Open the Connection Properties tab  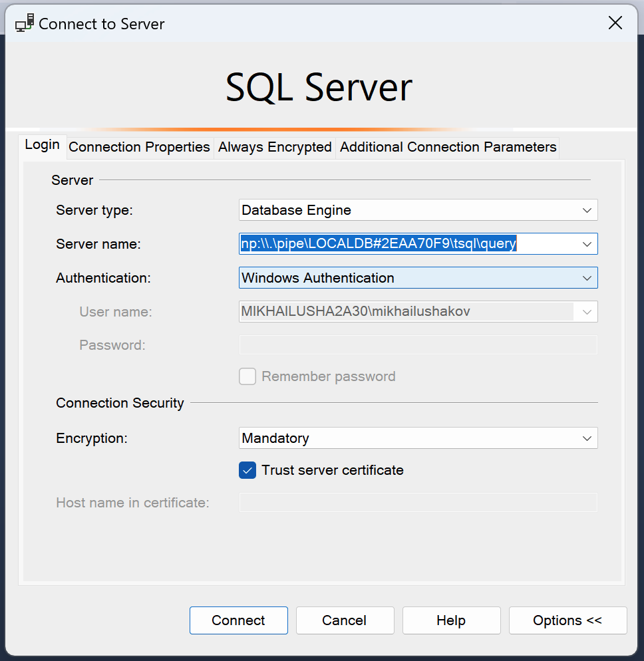pos(139,147)
